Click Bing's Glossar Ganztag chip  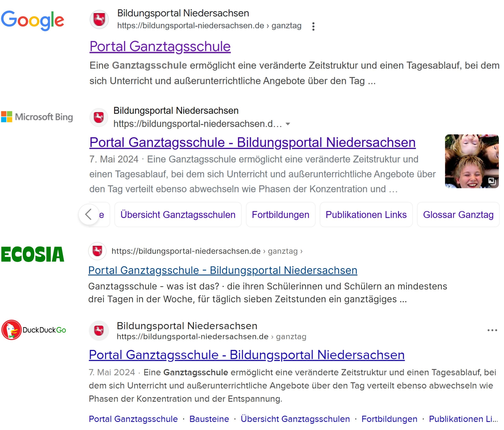point(458,215)
